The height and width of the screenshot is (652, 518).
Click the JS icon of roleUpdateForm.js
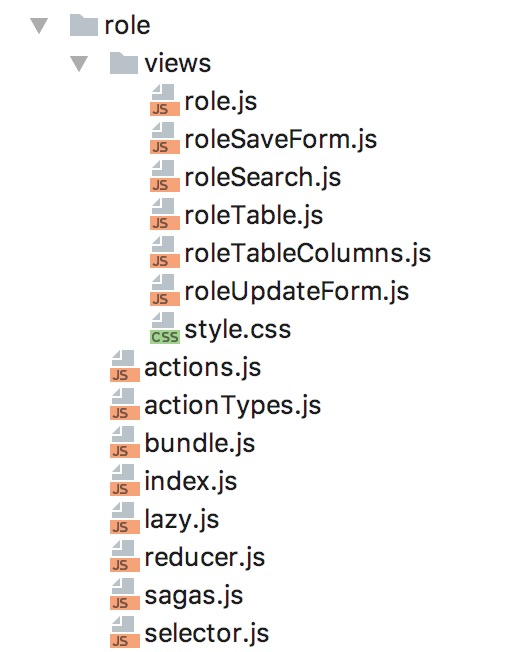[x=165, y=290]
